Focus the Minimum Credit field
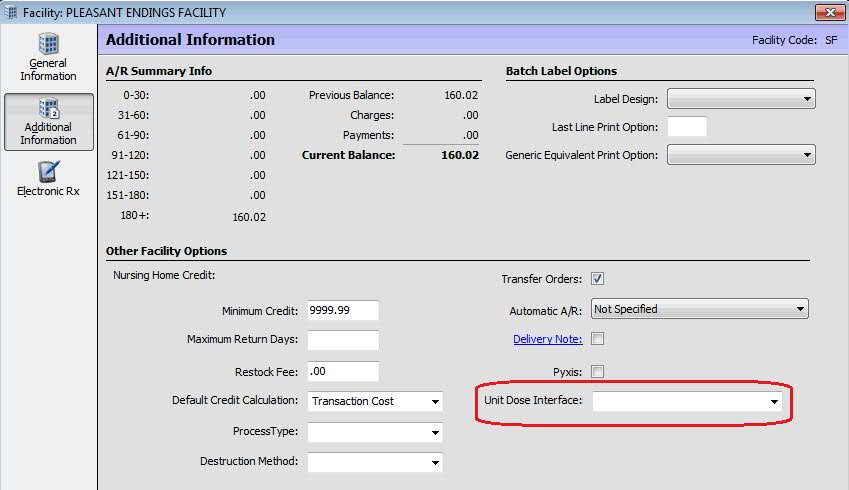Image resolution: width=849 pixels, height=490 pixels. tap(343, 310)
